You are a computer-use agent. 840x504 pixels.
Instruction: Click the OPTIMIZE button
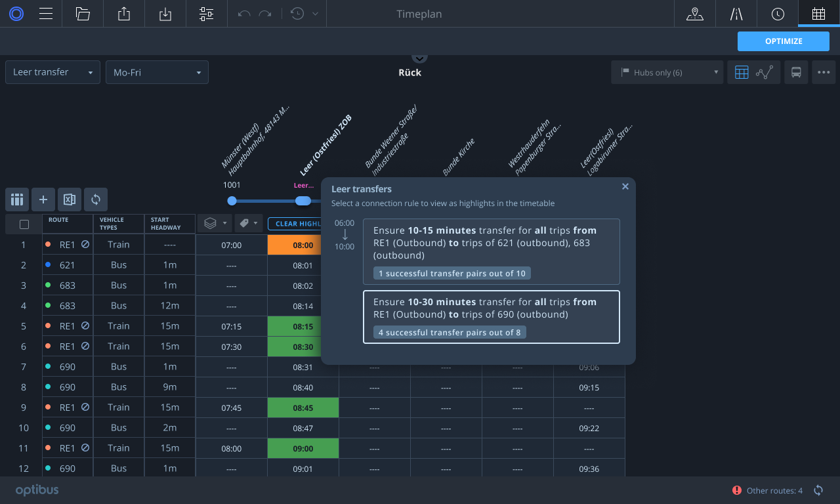784,41
